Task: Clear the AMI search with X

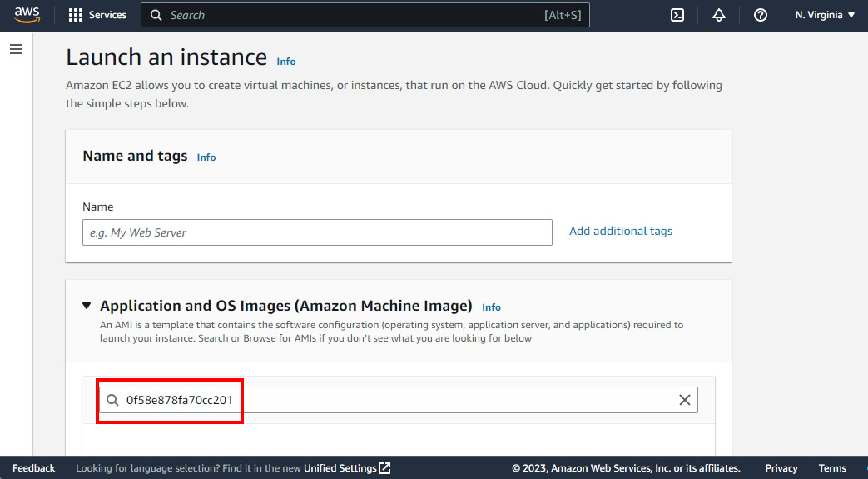Action: click(685, 400)
